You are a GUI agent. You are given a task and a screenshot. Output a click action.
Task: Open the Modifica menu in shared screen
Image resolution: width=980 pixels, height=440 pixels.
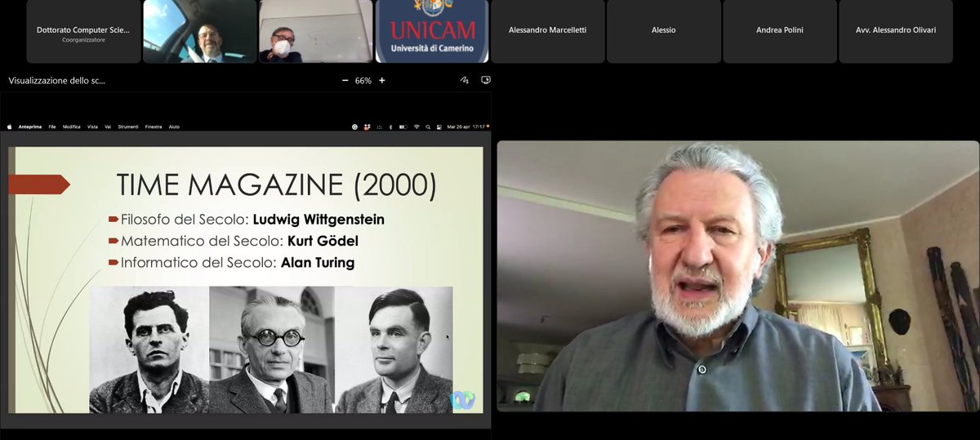pyautogui.click(x=72, y=127)
